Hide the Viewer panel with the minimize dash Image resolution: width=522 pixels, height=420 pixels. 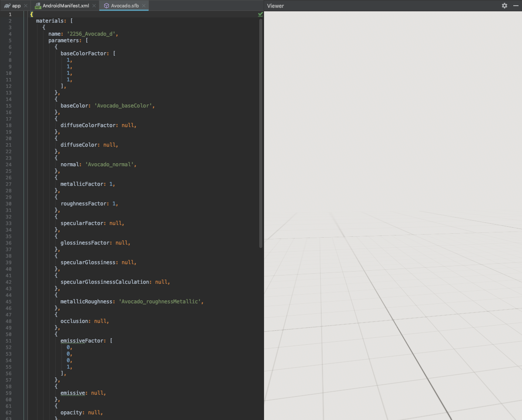tap(515, 6)
